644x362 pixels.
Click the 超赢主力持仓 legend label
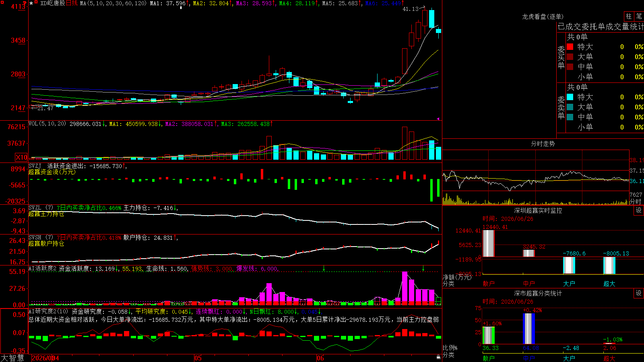pyautogui.click(x=46, y=214)
